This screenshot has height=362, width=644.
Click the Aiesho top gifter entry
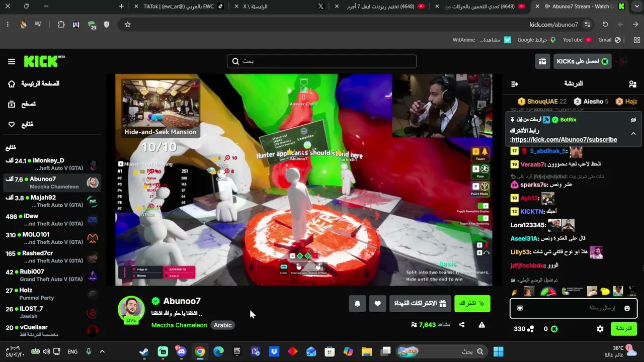click(x=591, y=102)
